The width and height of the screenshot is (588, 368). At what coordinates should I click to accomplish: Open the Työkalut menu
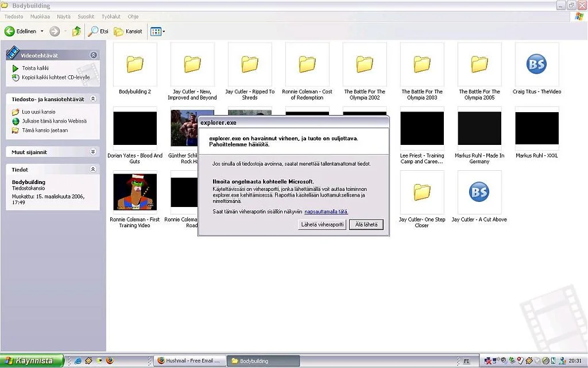coord(111,17)
